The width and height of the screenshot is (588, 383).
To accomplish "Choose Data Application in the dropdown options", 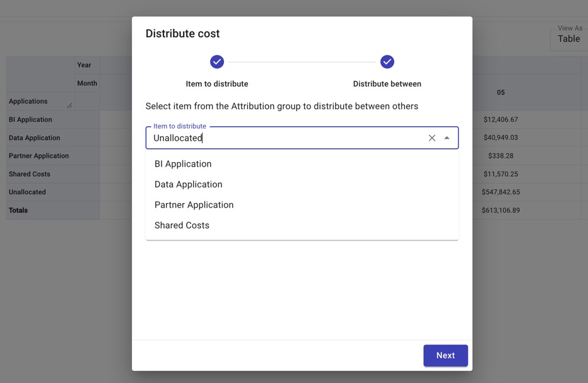I will 188,184.
